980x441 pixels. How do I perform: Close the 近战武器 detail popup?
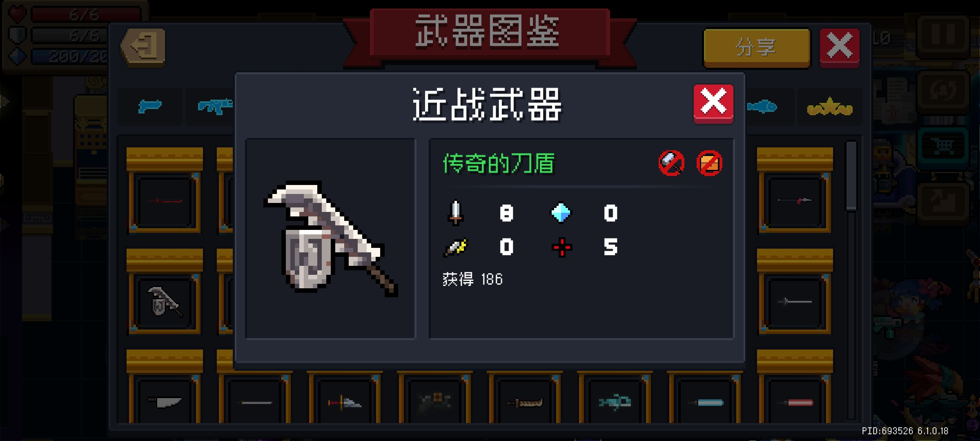(713, 103)
